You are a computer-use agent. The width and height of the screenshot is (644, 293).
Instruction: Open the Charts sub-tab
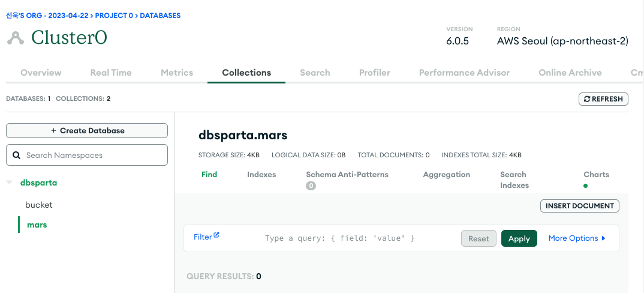[597, 175]
